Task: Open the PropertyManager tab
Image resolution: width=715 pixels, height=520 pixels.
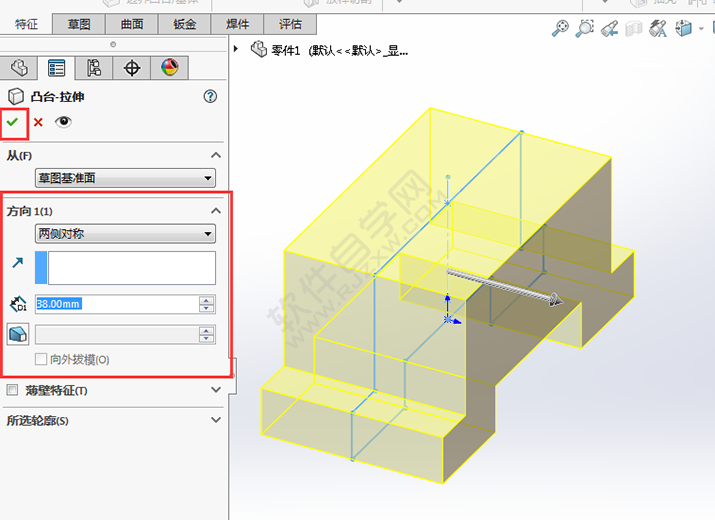Action: (57, 68)
